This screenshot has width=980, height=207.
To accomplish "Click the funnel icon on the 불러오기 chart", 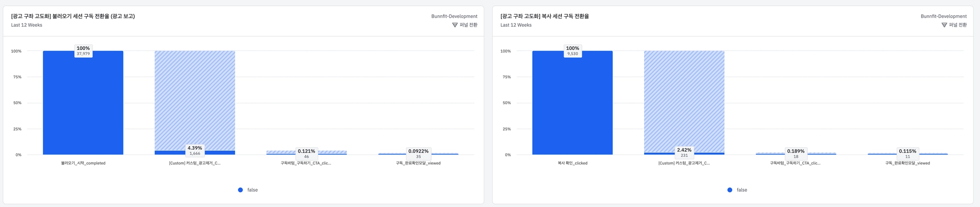I will (x=455, y=25).
